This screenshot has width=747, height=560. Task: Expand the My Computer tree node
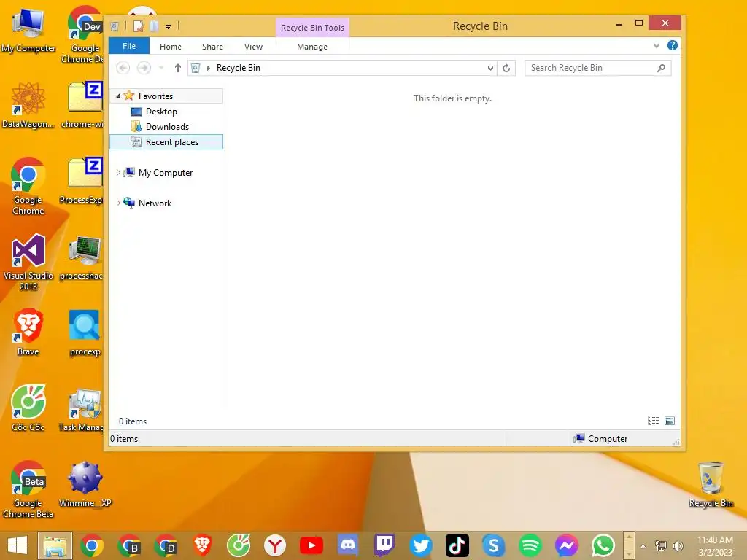tap(118, 172)
